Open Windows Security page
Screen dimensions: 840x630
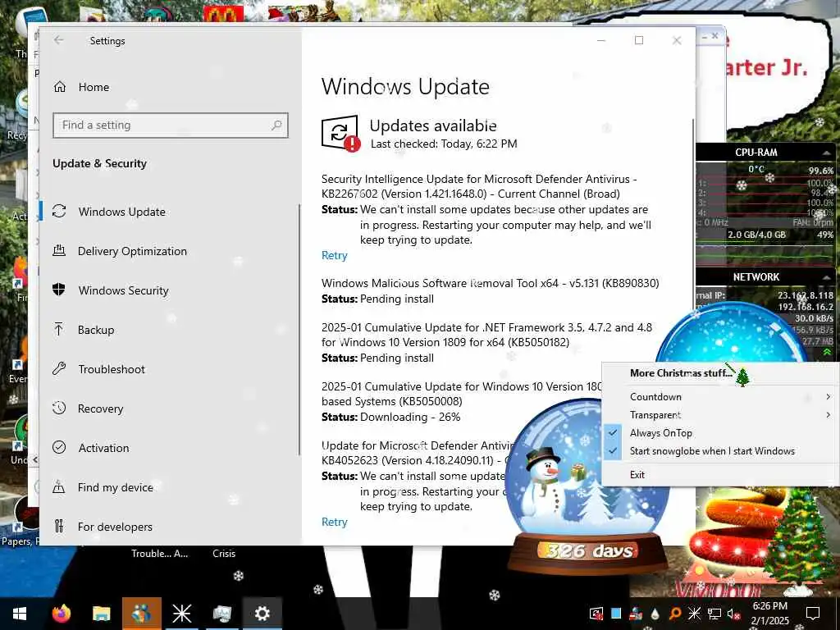coord(123,290)
